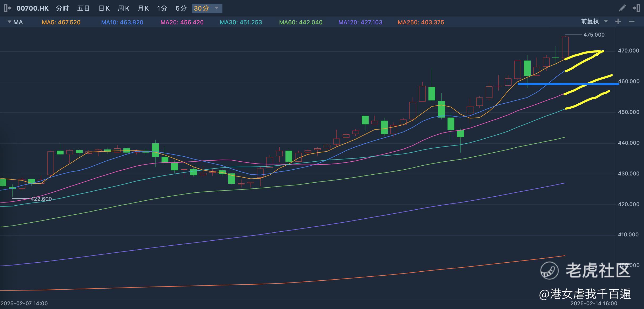Toggle the MA250 moving average label
This screenshot has width=644, height=309.
coord(421,22)
